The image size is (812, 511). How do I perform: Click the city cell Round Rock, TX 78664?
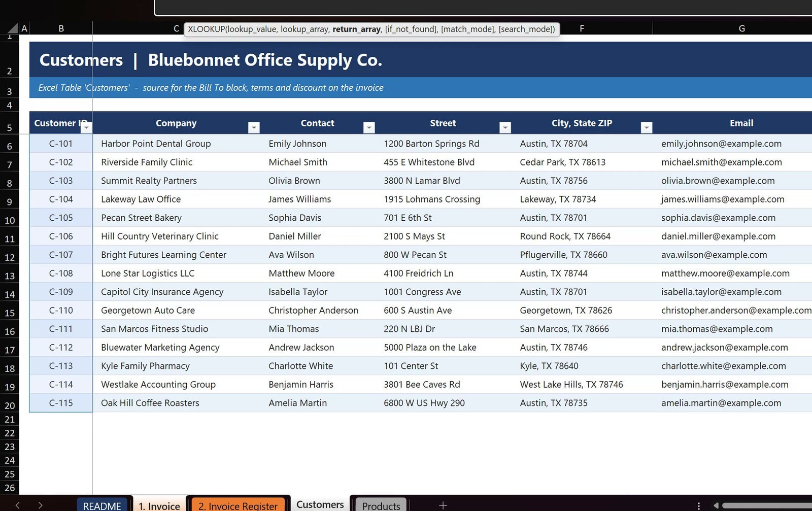(582, 236)
